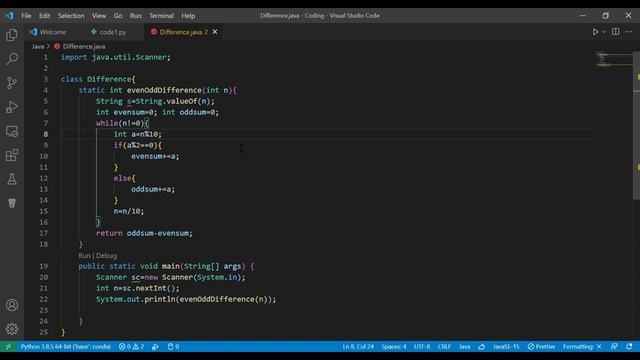Go to line via Ln 8, Col 24
The width and height of the screenshot is (640, 360).
[358, 347]
